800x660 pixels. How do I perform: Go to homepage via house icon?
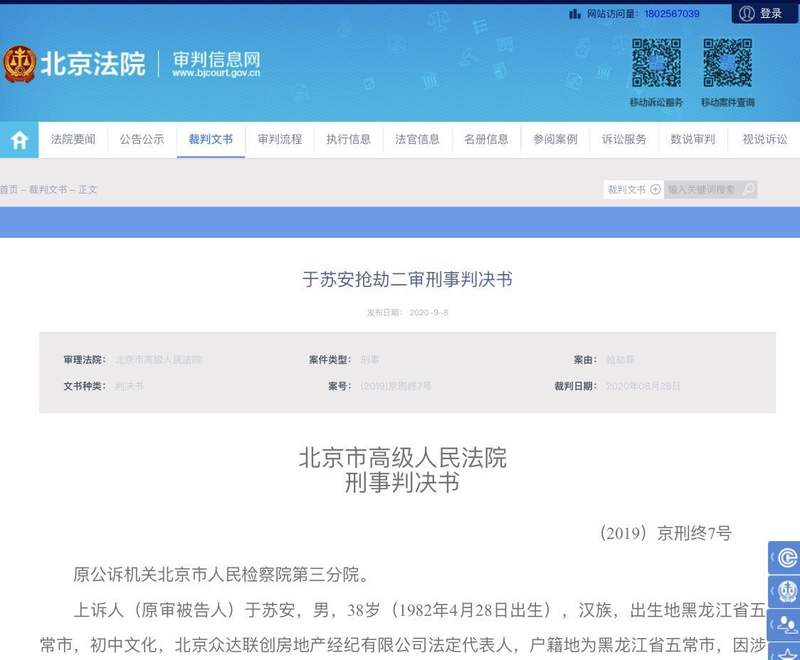pos(19,140)
